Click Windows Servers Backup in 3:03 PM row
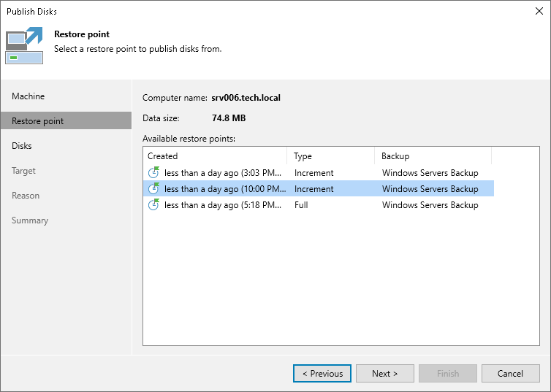551x392 pixels. (x=430, y=173)
